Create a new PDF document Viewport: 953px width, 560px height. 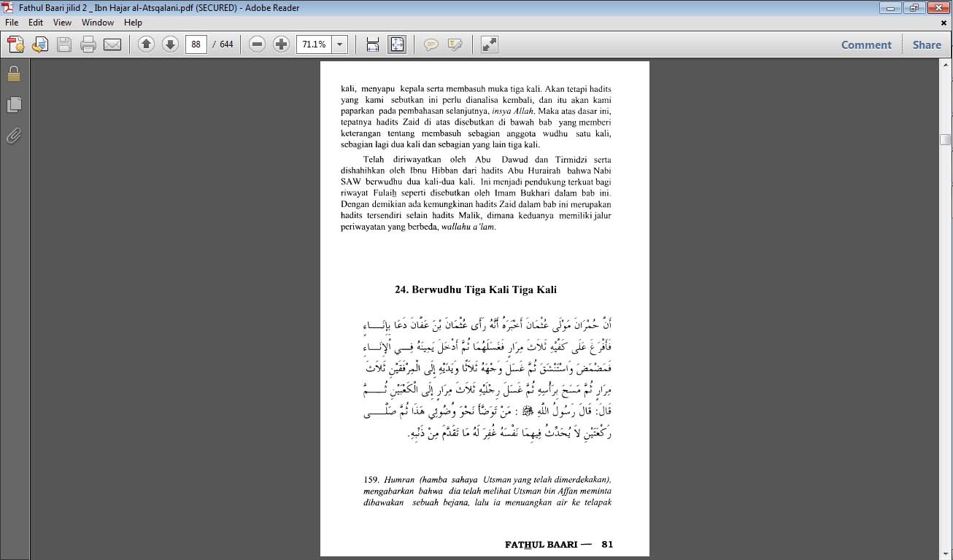point(16,44)
